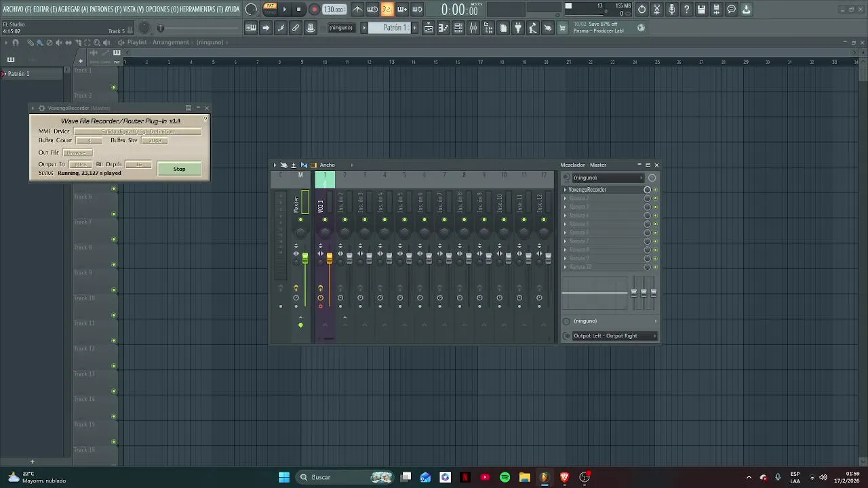Click the Browse button in VoxengoRecorder
The image size is (868, 488).
point(77,152)
